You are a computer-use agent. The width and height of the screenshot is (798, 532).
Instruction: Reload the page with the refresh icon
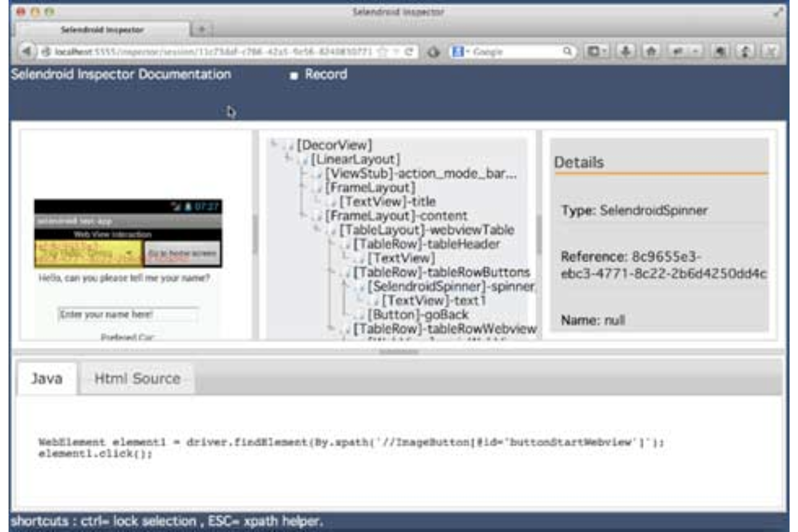tap(409, 52)
